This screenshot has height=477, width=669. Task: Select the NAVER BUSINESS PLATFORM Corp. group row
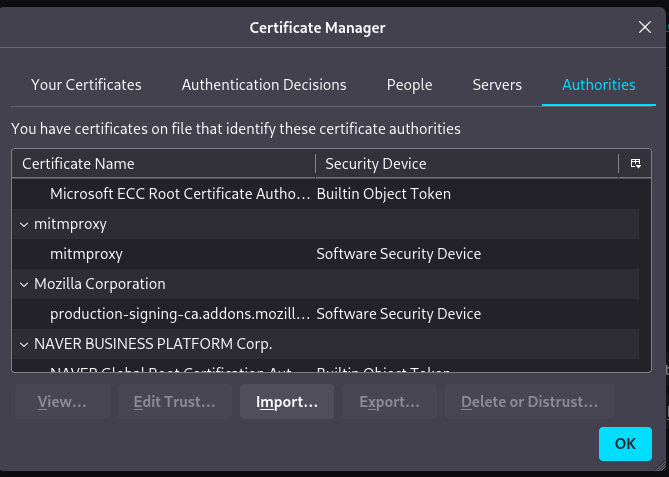click(x=326, y=344)
